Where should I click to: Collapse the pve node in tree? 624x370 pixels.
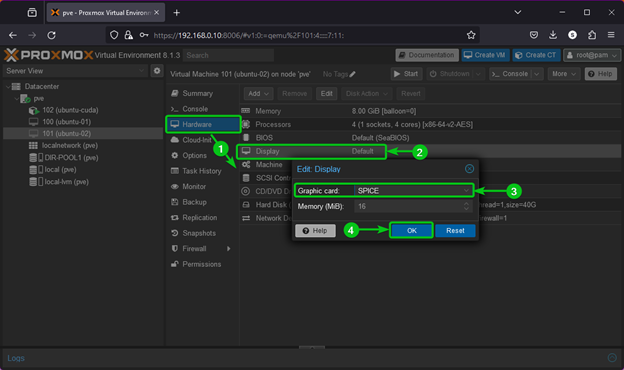coord(17,98)
